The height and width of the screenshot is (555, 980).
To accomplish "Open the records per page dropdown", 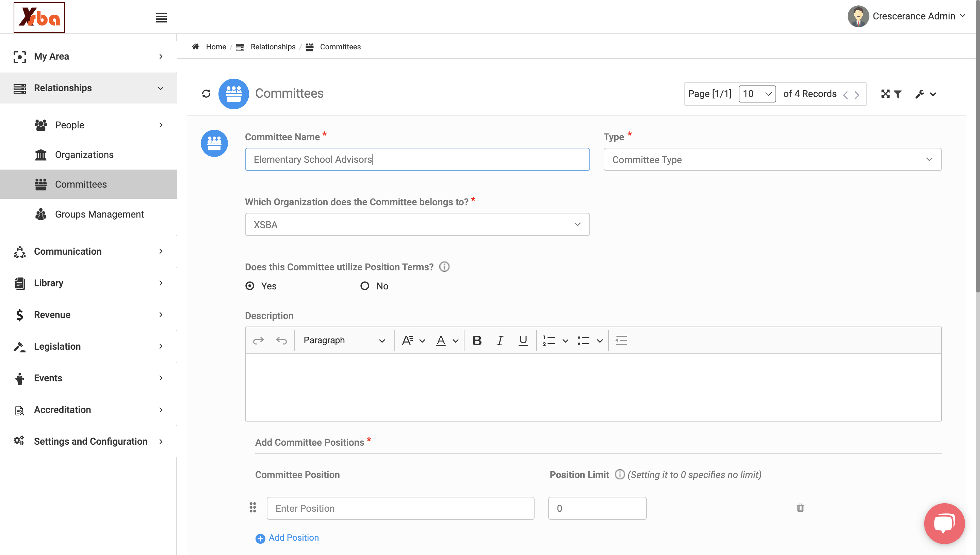I will (x=757, y=94).
